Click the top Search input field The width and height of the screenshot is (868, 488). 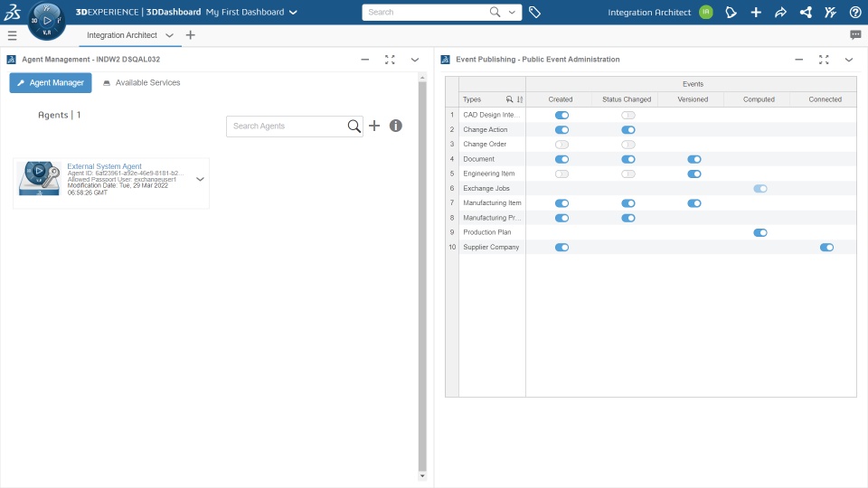pos(425,12)
